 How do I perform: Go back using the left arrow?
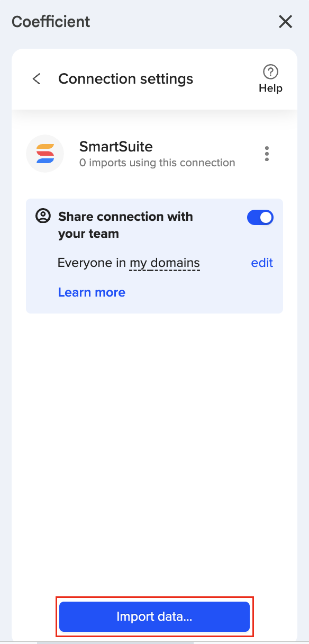click(37, 79)
